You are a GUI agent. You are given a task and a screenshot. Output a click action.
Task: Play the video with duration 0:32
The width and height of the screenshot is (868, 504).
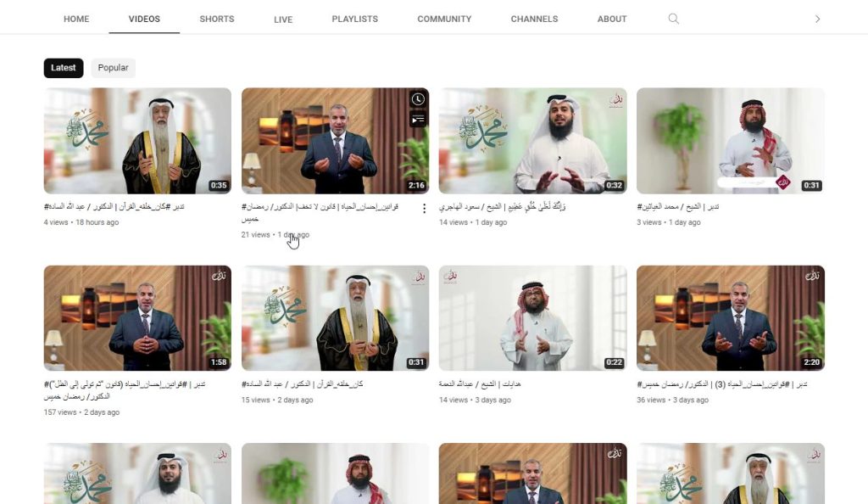coord(532,141)
